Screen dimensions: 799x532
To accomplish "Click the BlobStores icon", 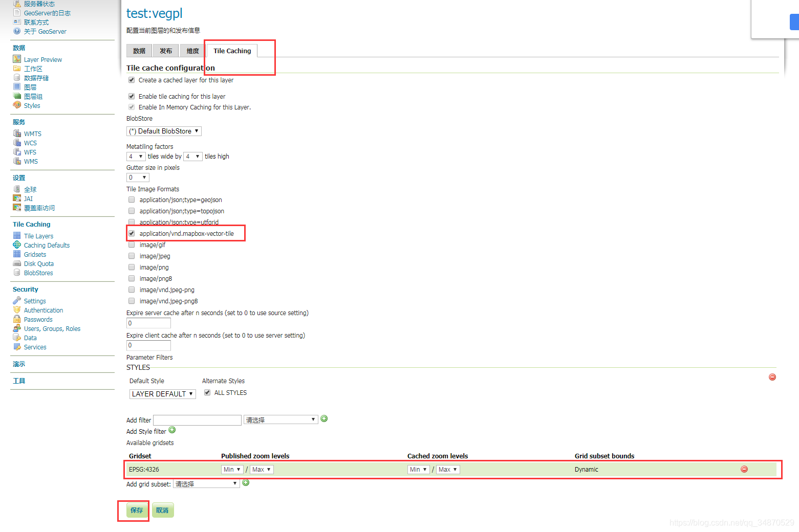I will click(17, 273).
